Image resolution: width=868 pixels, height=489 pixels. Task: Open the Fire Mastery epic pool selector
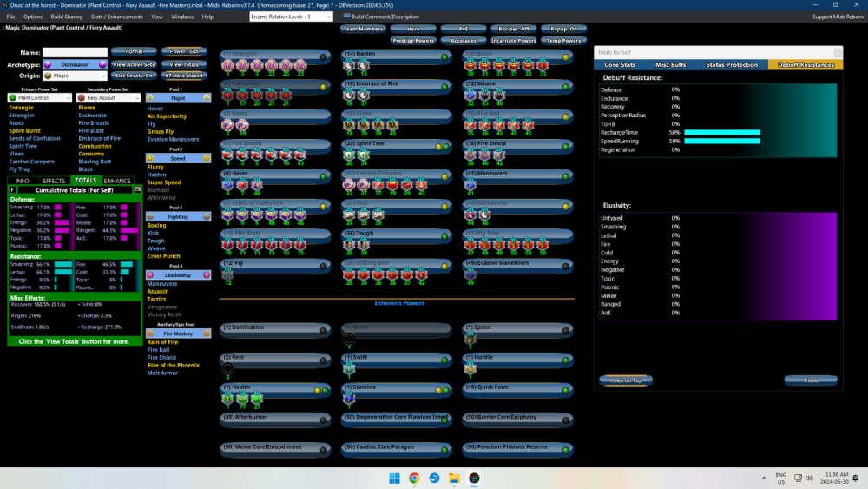[x=178, y=334]
